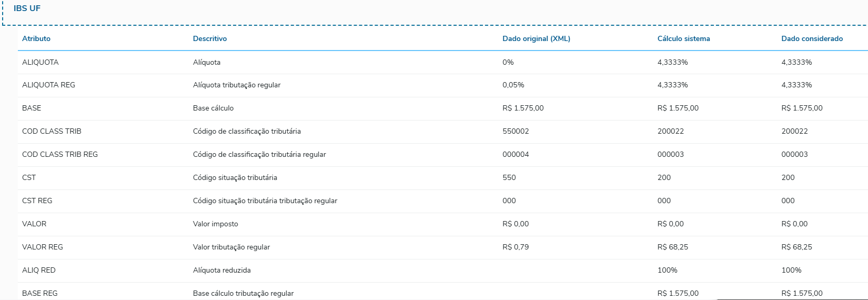Click the Valor imposto description cell
This screenshot has height=300, width=868.
pos(215,224)
